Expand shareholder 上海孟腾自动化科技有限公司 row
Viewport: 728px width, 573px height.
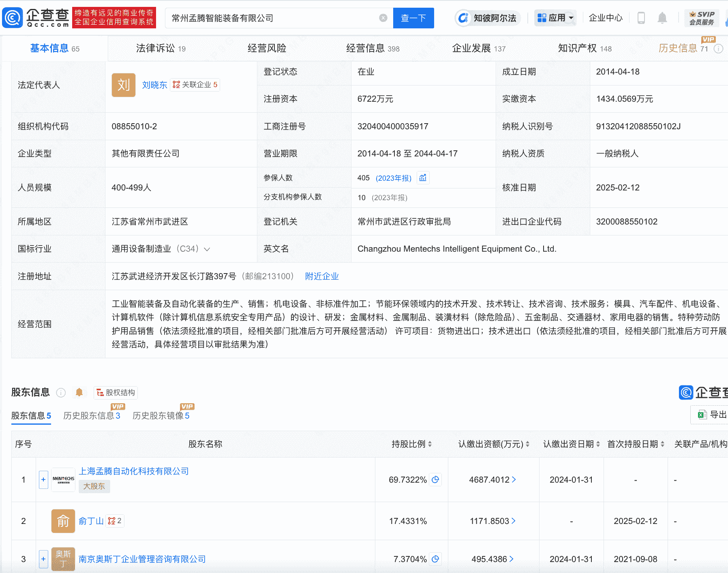point(43,479)
